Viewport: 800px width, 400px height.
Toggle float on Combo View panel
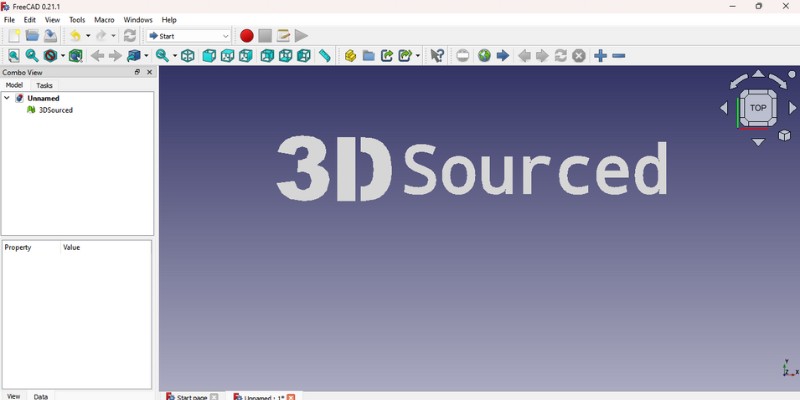(138, 72)
